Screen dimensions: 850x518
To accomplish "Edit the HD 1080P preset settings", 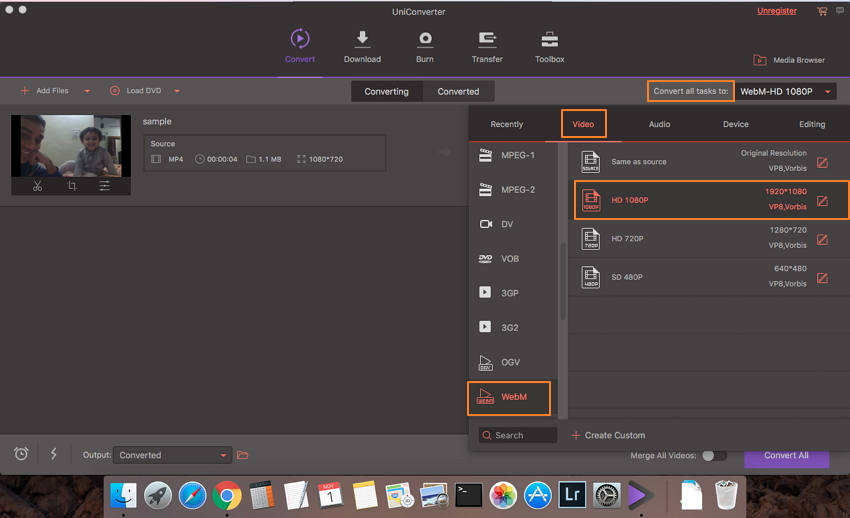I will [x=822, y=201].
